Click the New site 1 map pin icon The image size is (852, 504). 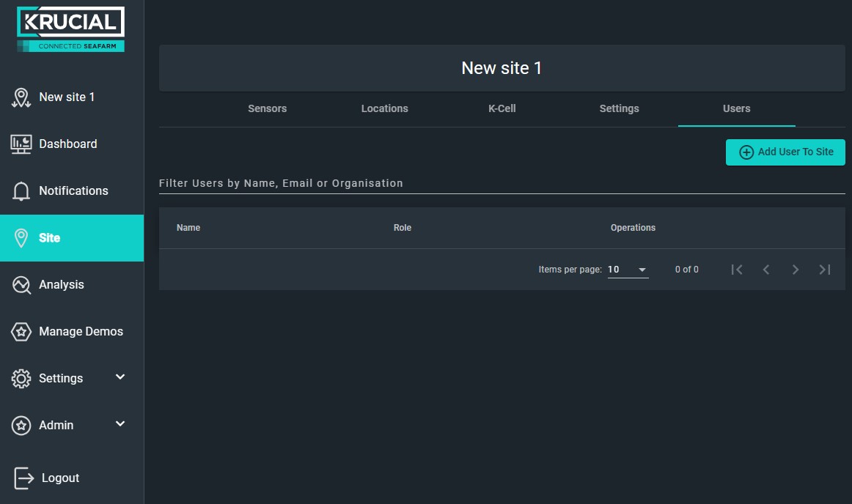click(x=21, y=97)
